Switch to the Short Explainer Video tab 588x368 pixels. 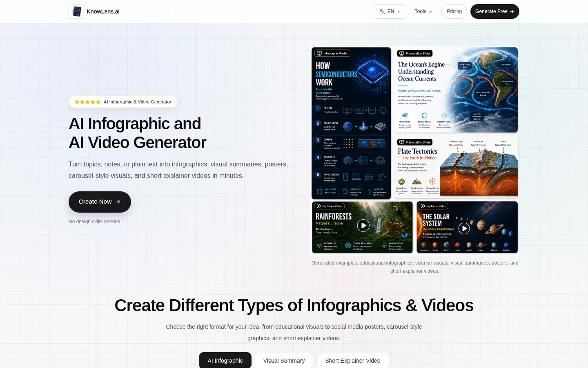[353, 360]
